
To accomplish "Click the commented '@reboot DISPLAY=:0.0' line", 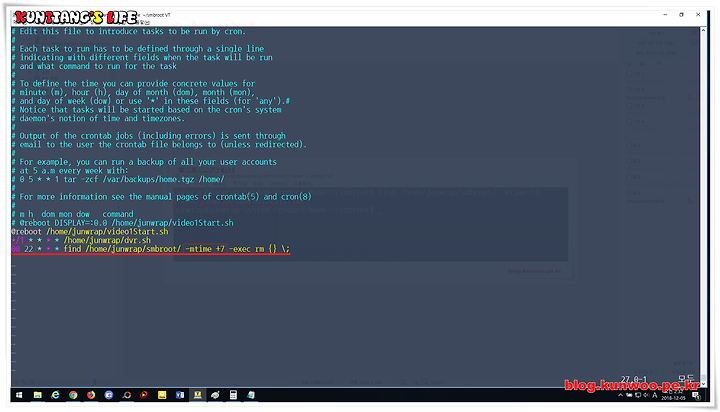I will pyautogui.click(x=123, y=223).
